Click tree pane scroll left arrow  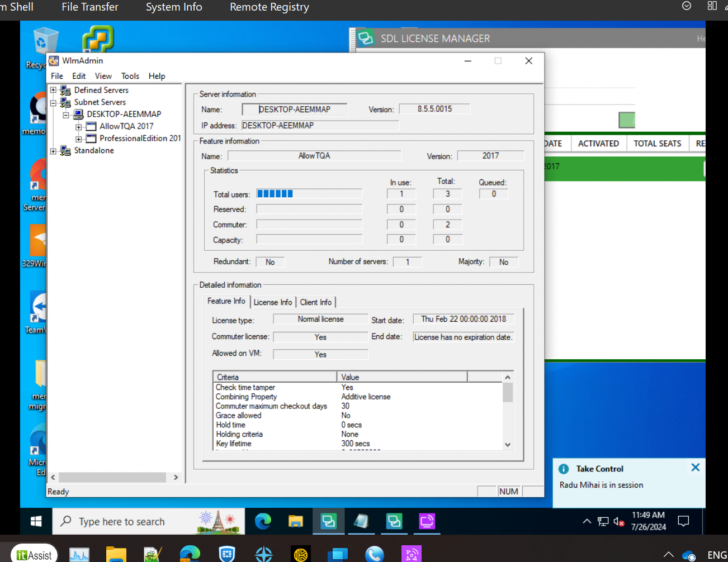coord(53,477)
